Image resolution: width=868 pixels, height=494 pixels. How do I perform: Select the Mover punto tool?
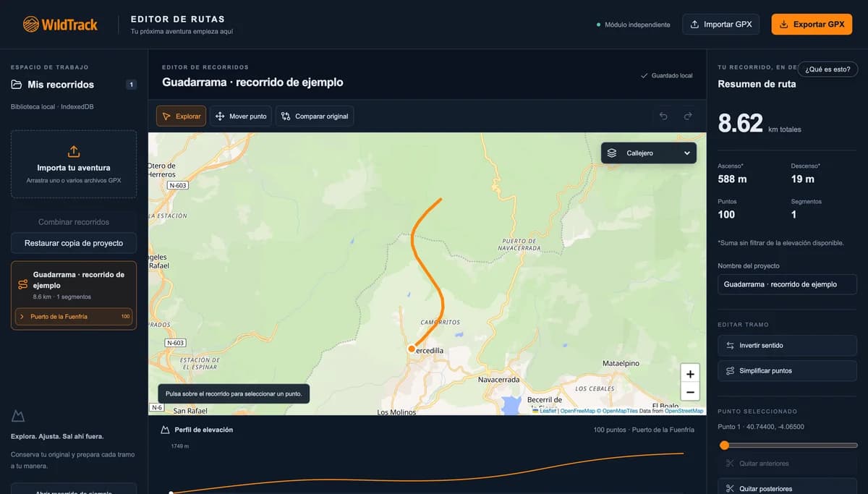[241, 116]
